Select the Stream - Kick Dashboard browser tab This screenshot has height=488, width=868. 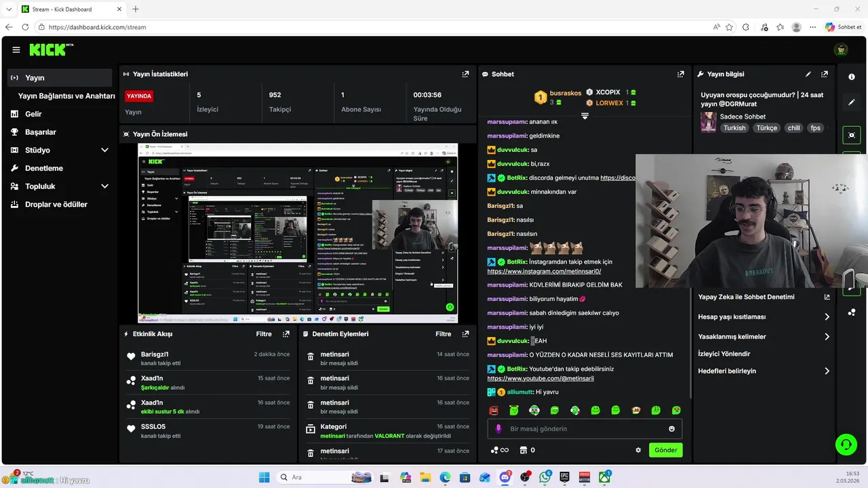click(71, 9)
